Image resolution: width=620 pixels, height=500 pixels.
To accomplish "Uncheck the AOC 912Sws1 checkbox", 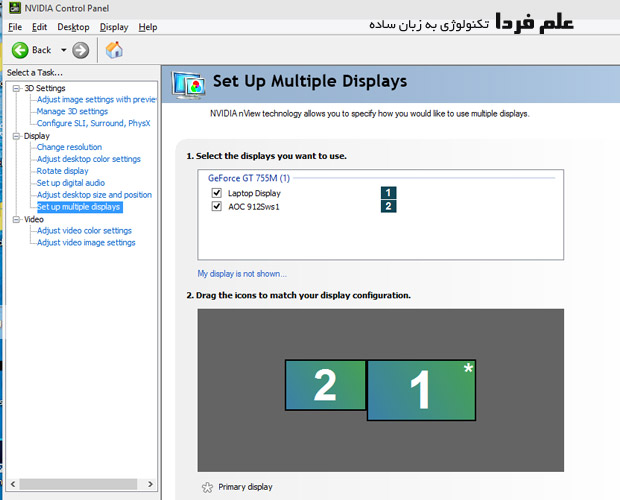I will click(217, 207).
